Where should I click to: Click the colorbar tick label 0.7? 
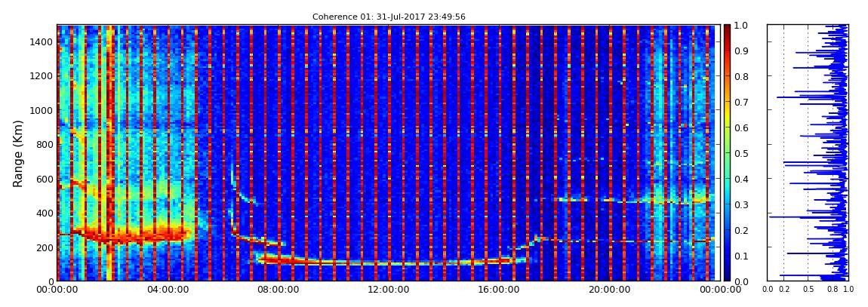[742, 103]
